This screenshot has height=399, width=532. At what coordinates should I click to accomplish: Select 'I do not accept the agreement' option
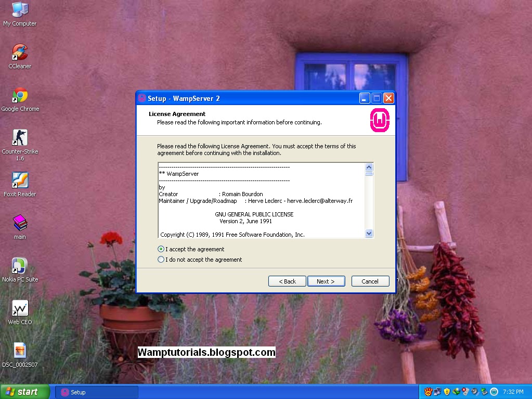pos(161,260)
